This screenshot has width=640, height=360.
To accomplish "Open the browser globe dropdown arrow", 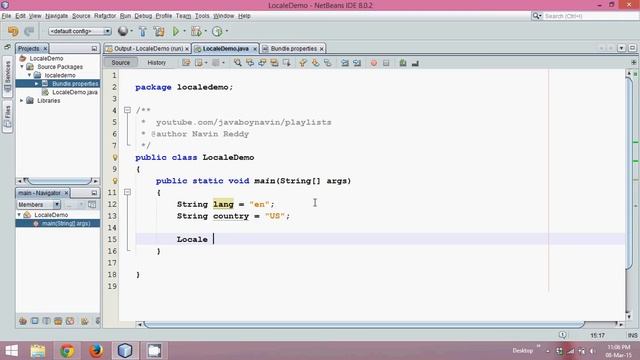I will coord(131,31).
